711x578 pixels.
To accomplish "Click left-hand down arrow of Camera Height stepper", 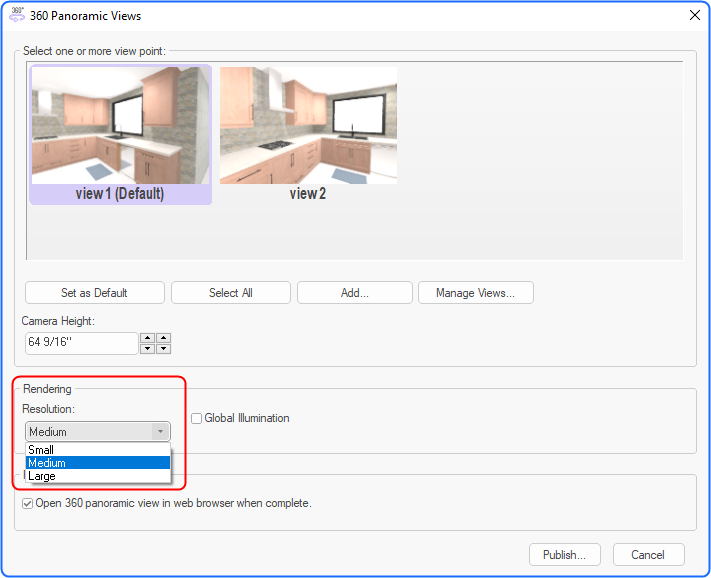I will [147, 349].
